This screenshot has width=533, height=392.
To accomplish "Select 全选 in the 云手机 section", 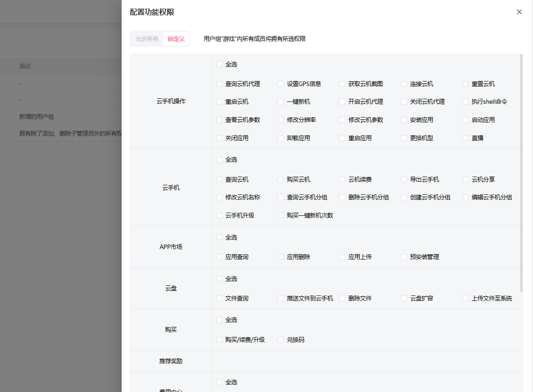I will [220, 160].
